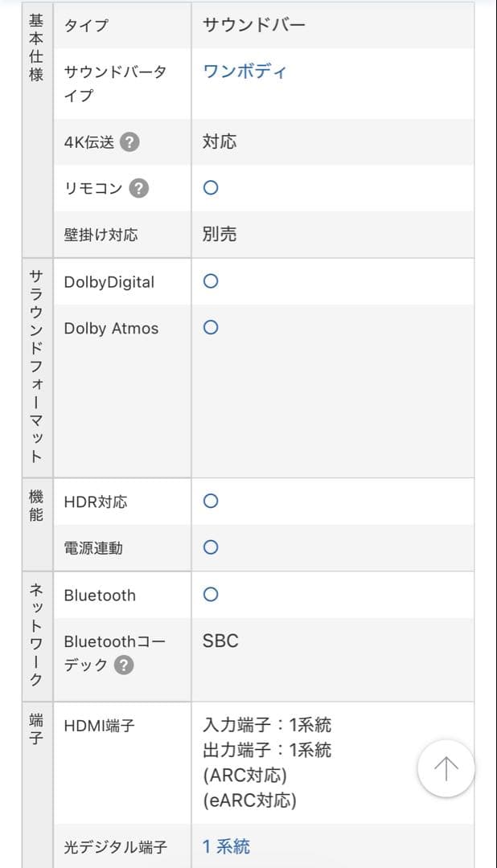Tap the help icon for Bluetoothコーデック

point(124,665)
